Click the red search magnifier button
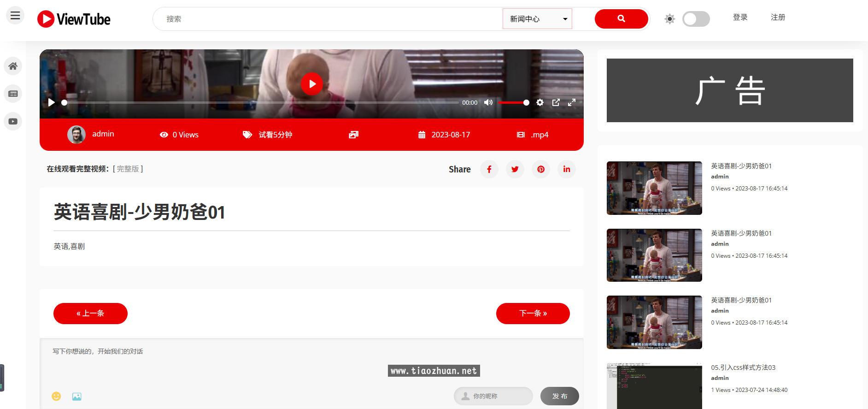Viewport: 868px width, 409px height. 621,19
